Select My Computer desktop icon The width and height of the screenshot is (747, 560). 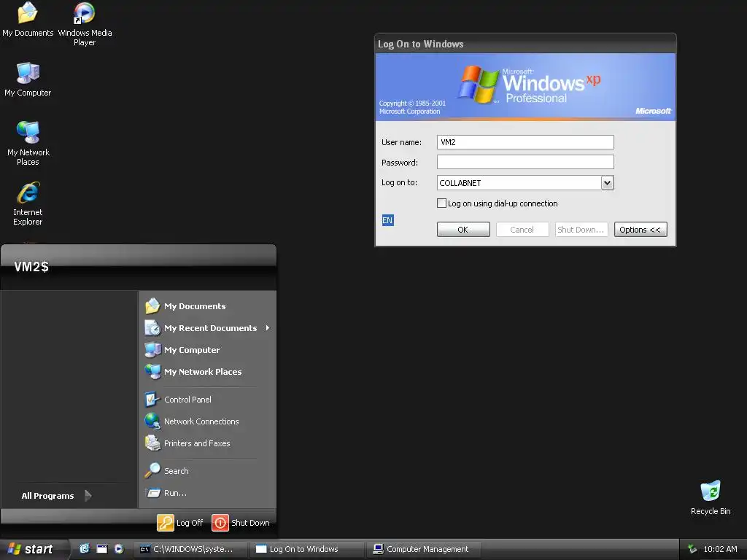tap(28, 79)
